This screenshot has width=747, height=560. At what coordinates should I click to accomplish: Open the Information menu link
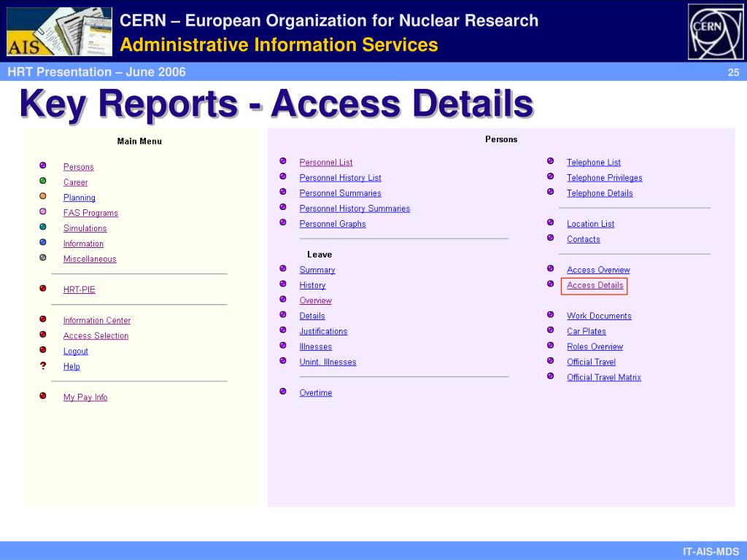click(83, 244)
